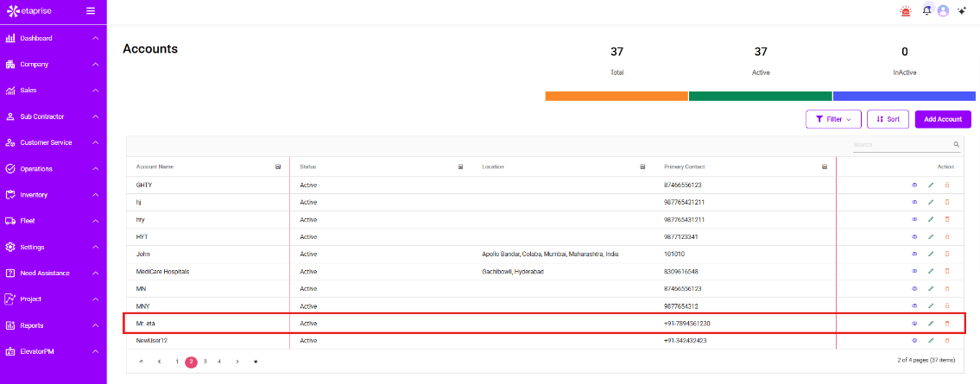Edit the MediCare Hospitals account

(931, 271)
